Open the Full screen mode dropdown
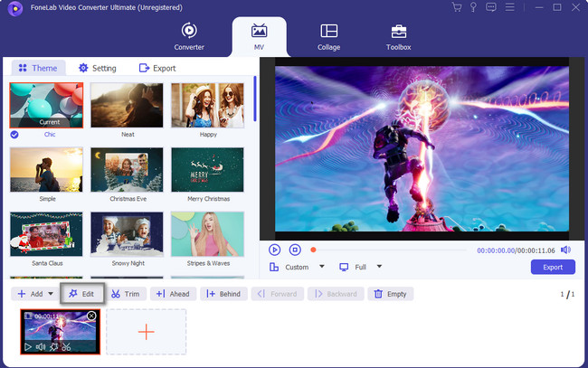This screenshot has height=368, width=588. coord(379,267)
